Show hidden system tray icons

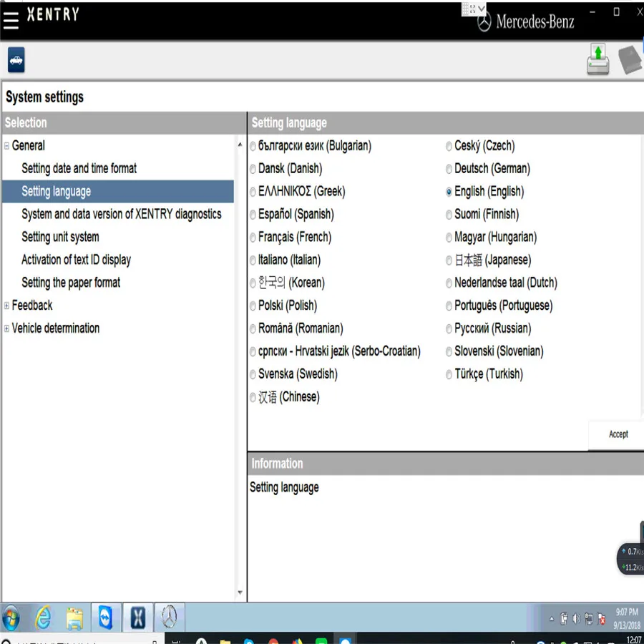click(x=552, y=619)
